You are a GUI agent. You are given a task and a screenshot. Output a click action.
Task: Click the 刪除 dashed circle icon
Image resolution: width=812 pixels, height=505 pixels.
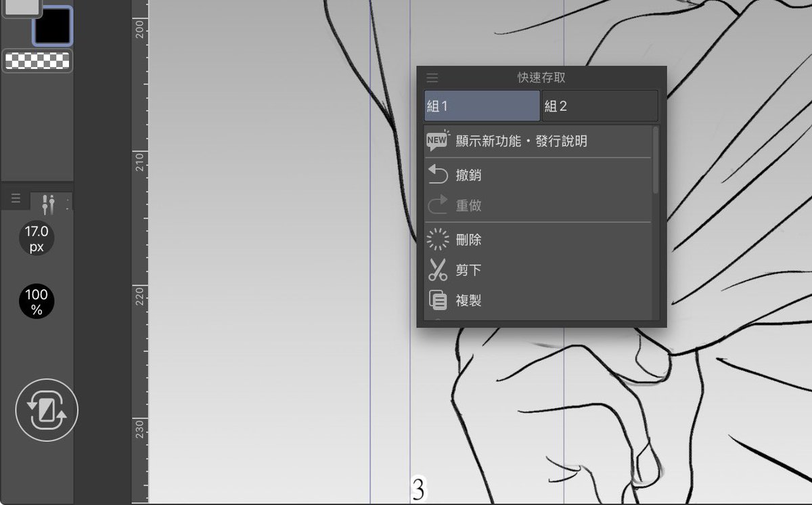pyautogui.click(x=438, y=240)
